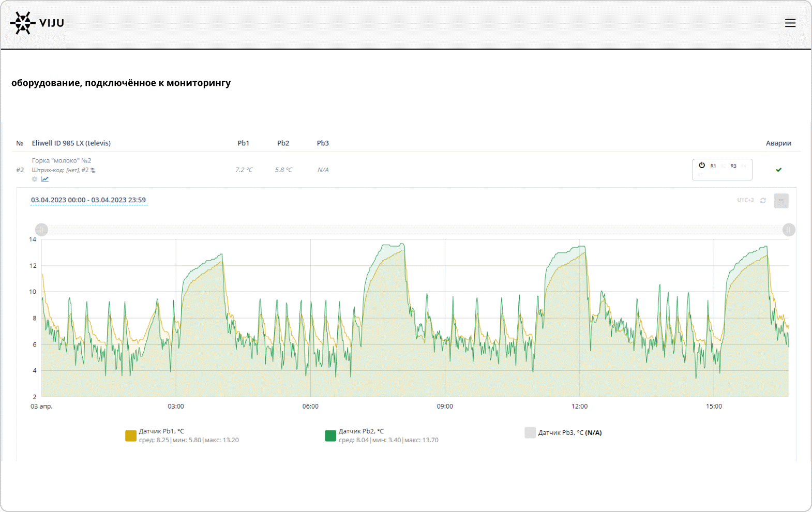Image resolution: width=812 pixels, height=512 pixels.
Task: Open the date range picker
Action: coord(88,200)
